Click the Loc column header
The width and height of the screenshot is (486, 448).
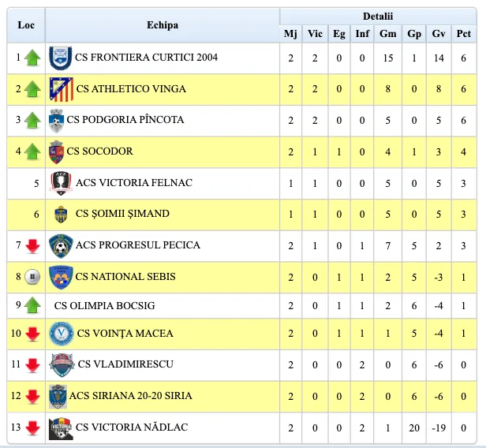click(26, 25)
